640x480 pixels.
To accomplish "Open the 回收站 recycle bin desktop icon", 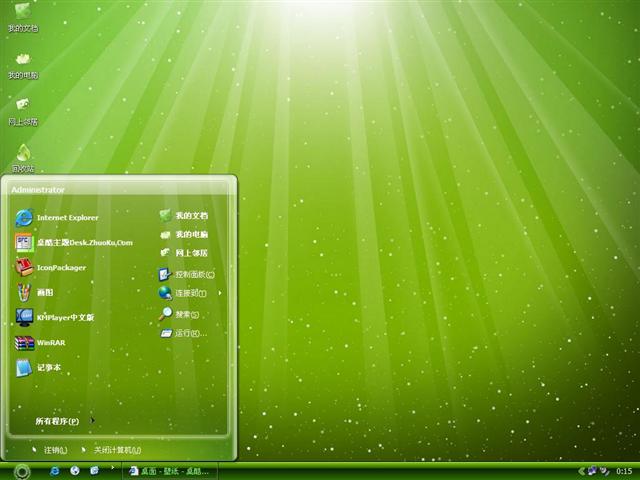I will click(x=23, y=158).
